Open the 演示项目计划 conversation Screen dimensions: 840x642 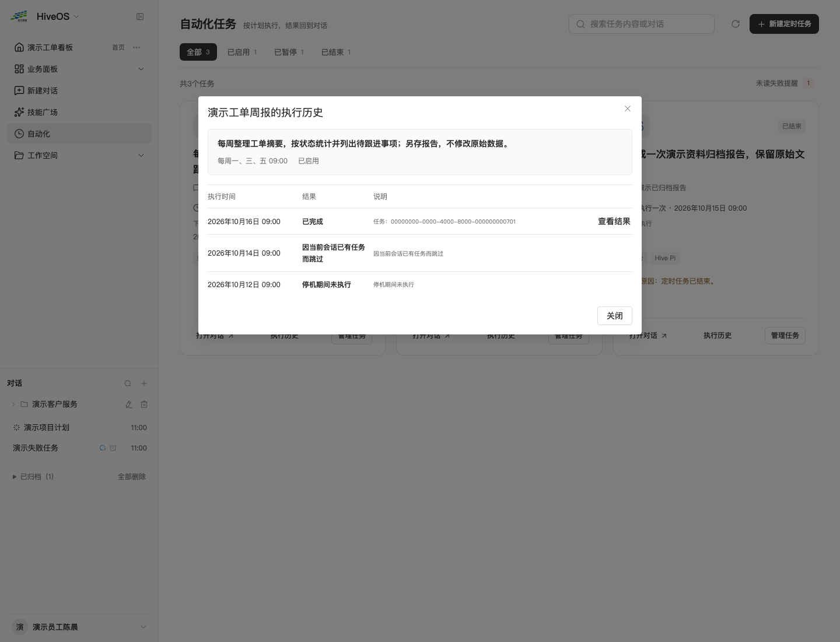pos(79,428)
